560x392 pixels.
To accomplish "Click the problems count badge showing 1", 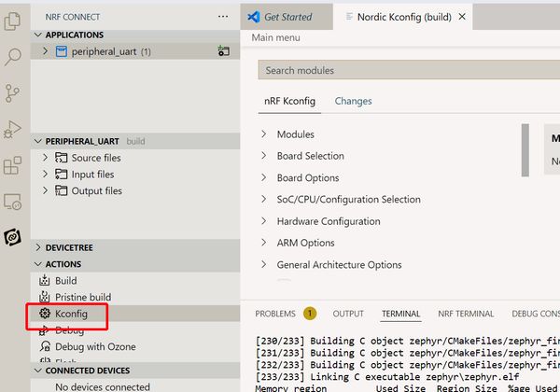I will pyautogui.click(x=310, y=314).
